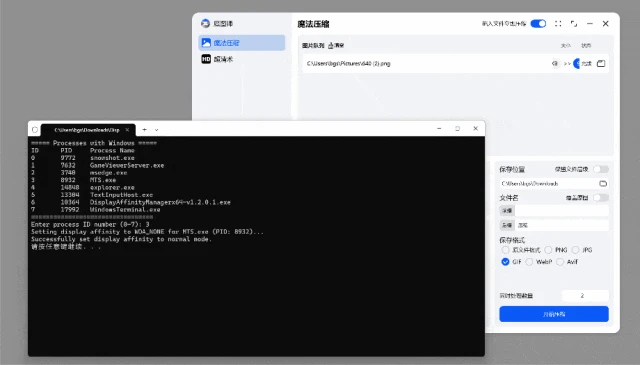Minimize the terminal window
The image size is (640, 365).
pos(439,129)
